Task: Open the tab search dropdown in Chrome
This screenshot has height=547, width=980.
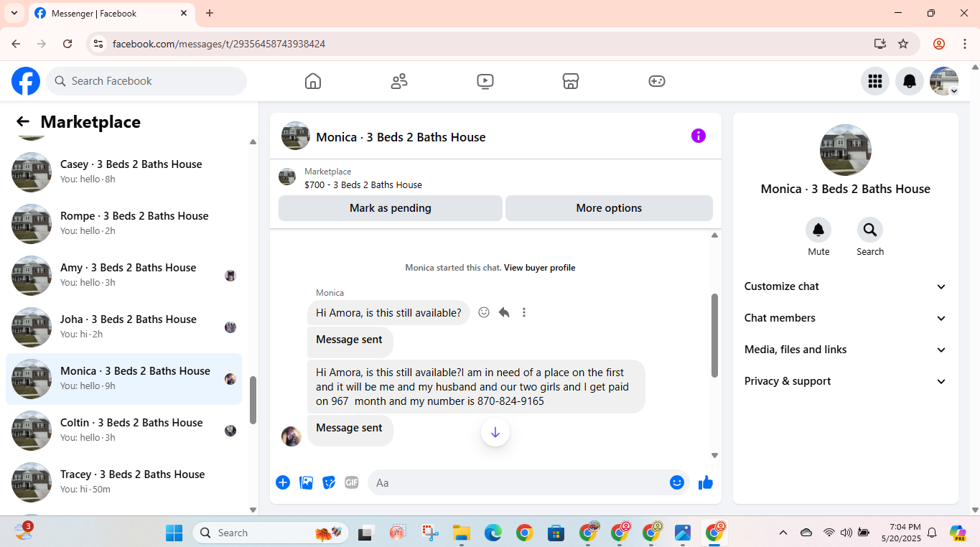Action: coord(14,13)
